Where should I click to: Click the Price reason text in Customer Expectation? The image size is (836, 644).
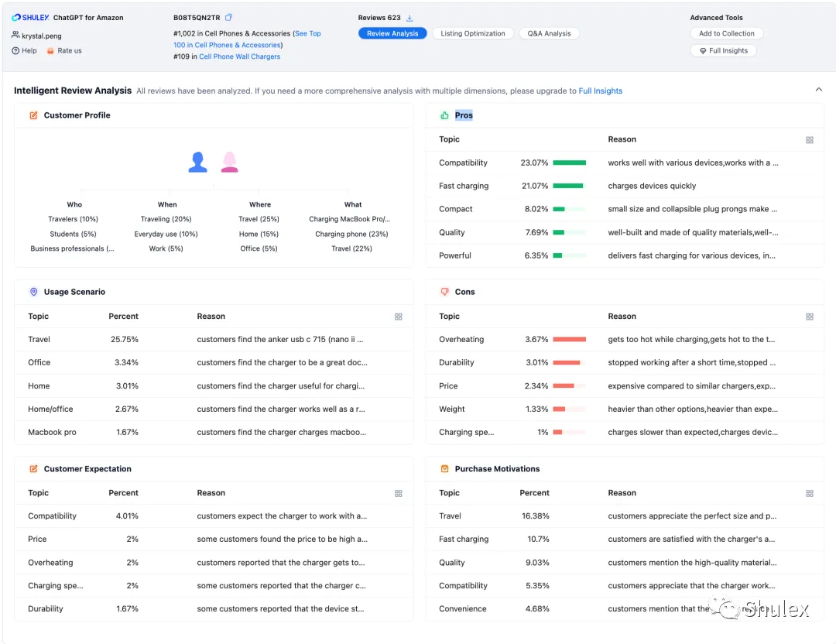click(282, 539)
